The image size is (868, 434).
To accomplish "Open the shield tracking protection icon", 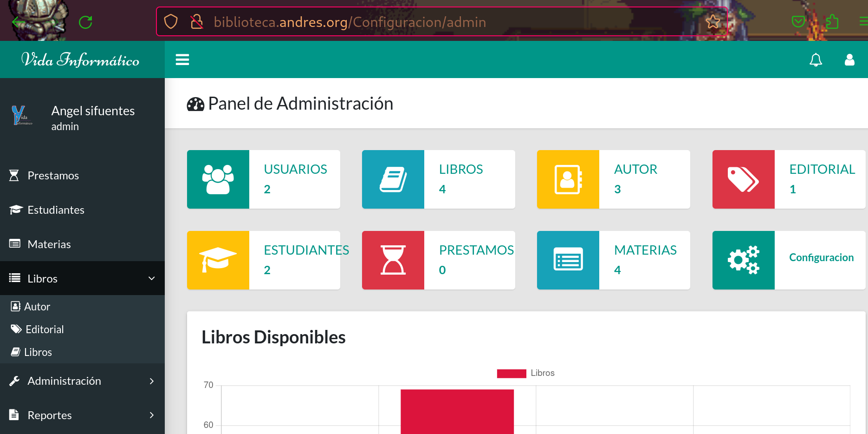I will (171, 21).
